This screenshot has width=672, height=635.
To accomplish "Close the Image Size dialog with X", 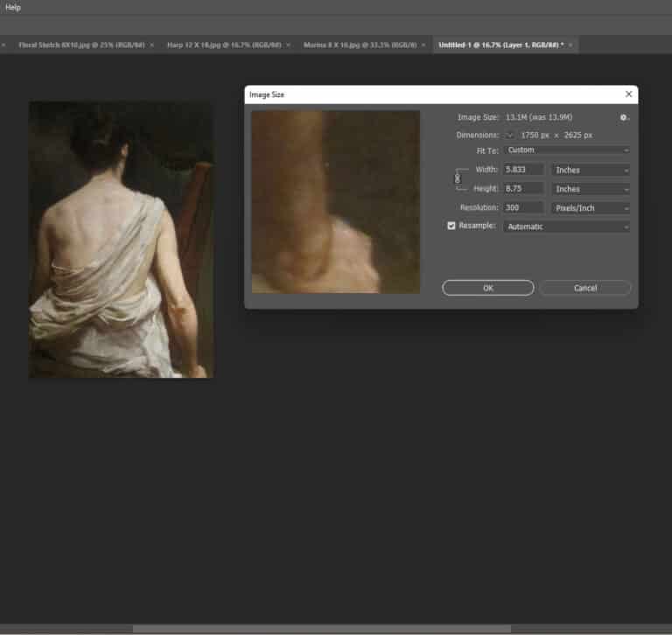I will [x=628, y=94].
